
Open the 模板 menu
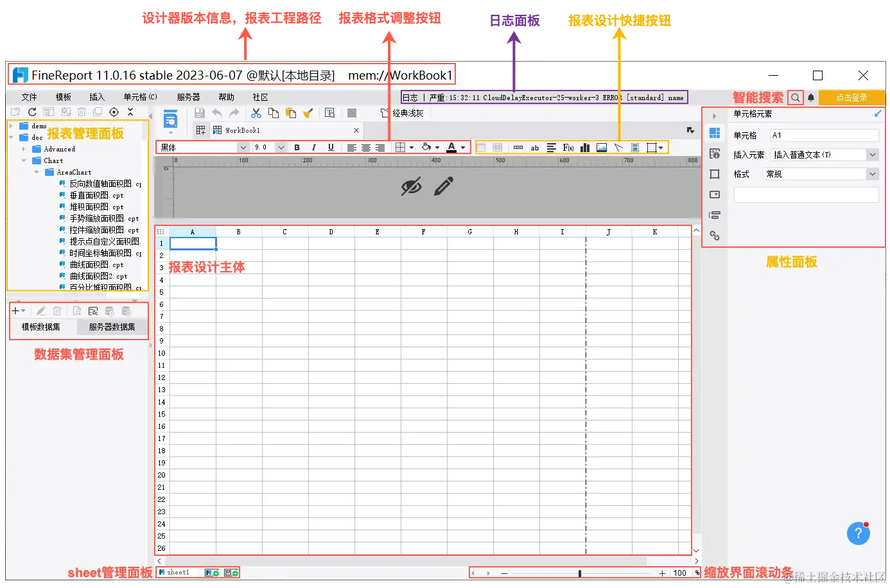(63, 97)
